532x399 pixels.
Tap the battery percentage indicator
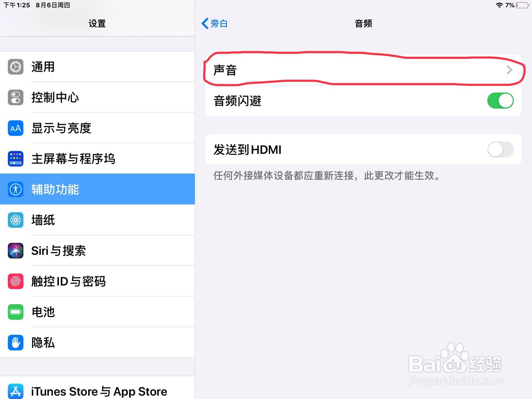click(x=510, y=5)
